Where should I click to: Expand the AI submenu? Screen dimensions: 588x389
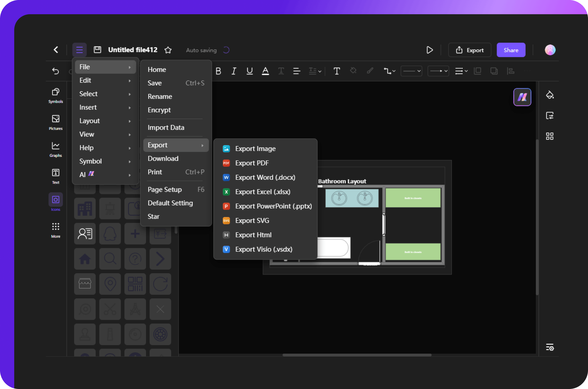pyautogui.click(x=105, y=174)
